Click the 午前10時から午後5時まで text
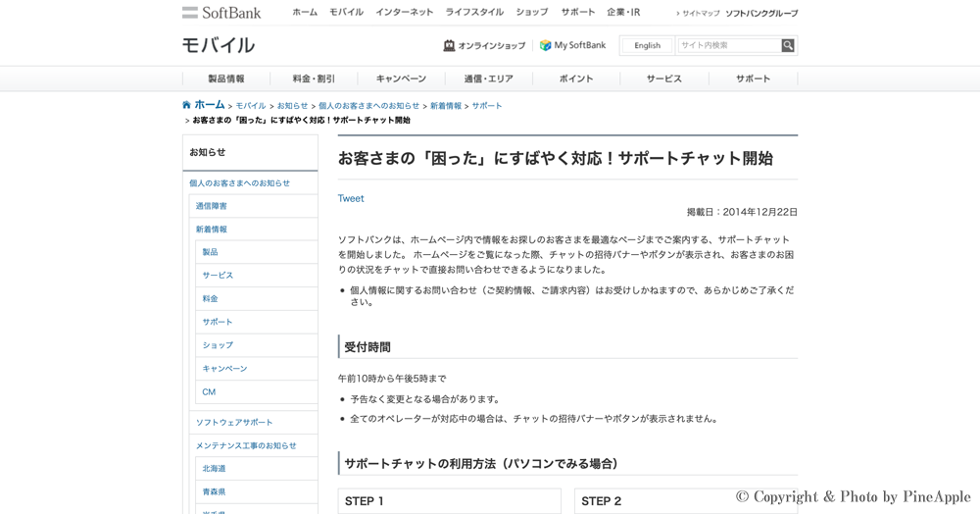This screenshot has width=980, height=514. coord(392,379)
